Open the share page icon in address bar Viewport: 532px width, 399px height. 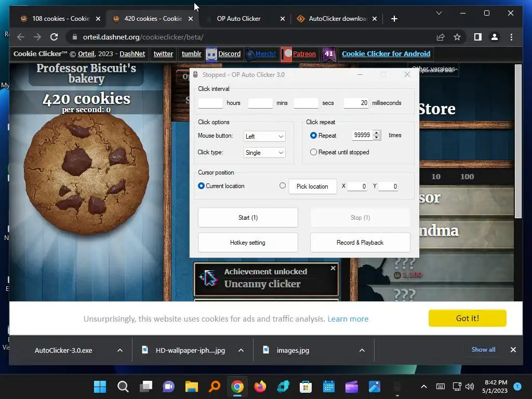(x=441, y=37)
